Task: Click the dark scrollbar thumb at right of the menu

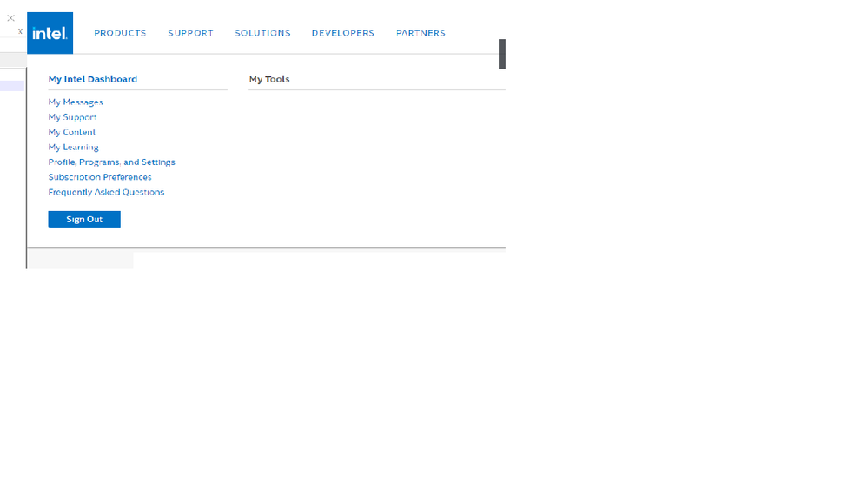Action: (502, 54)
